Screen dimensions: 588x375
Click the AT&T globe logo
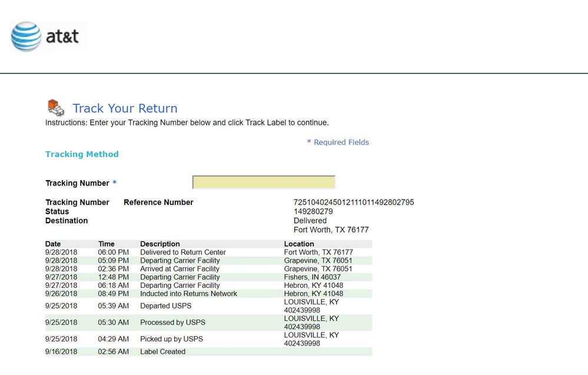26,36
